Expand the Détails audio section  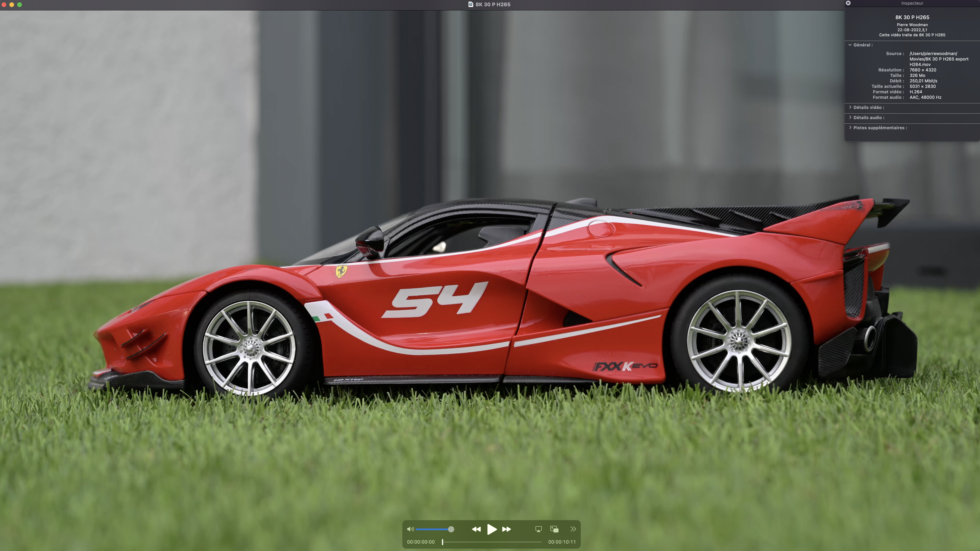click(x=850, y=118)
